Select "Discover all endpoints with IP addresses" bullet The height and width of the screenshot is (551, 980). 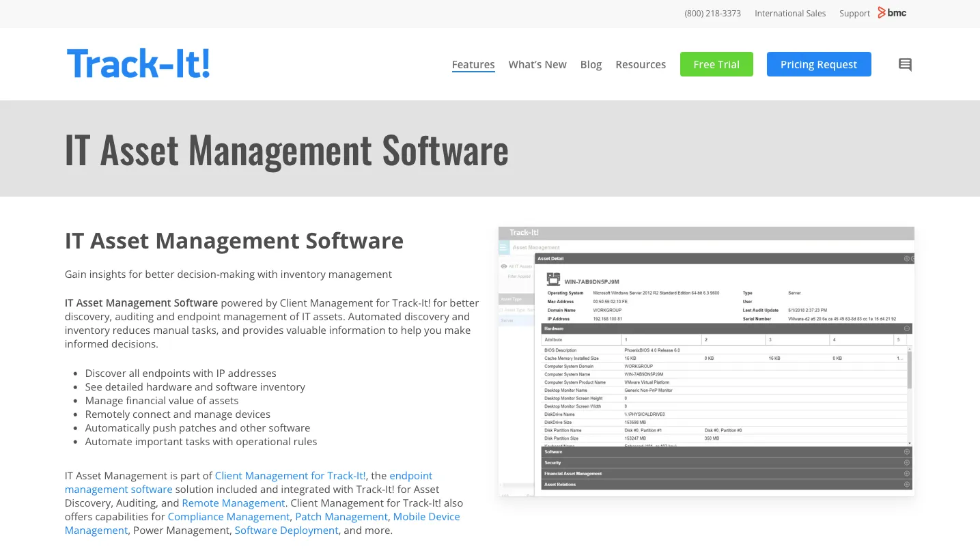[180, 373]
